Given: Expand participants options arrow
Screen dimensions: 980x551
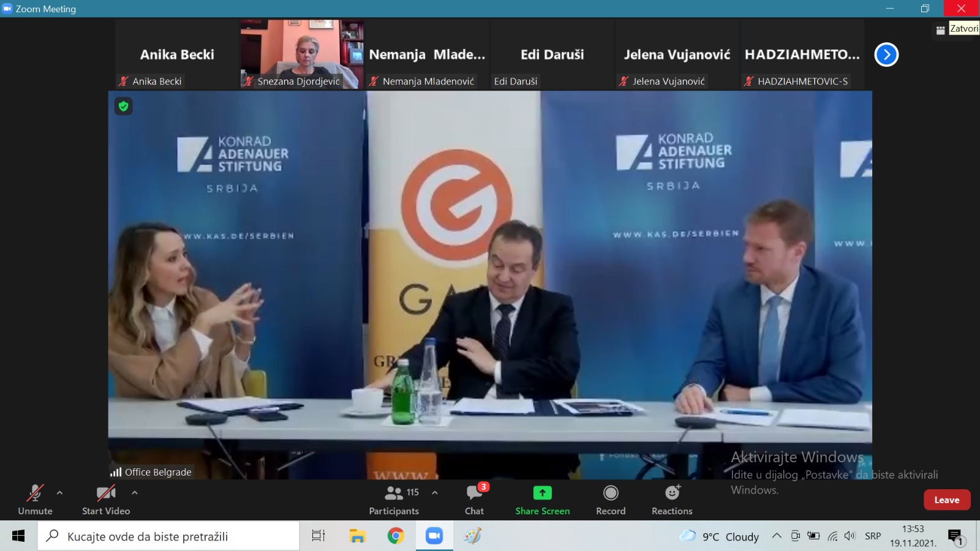Looking at the screenshot, I should coord(435,492).
